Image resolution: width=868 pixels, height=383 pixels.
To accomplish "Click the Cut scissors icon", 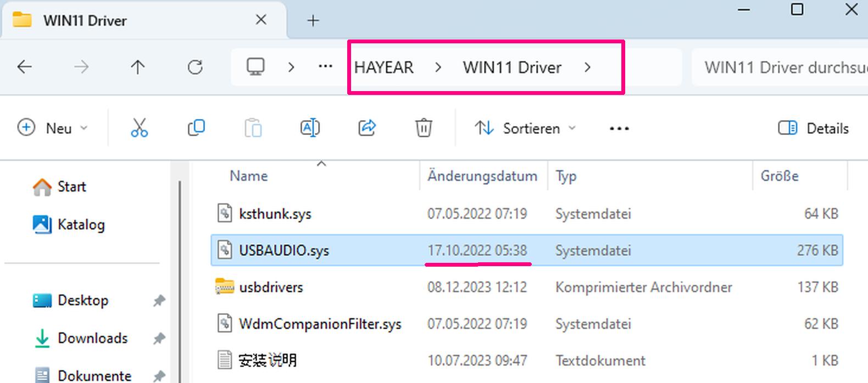I will [x=139, y=128].
